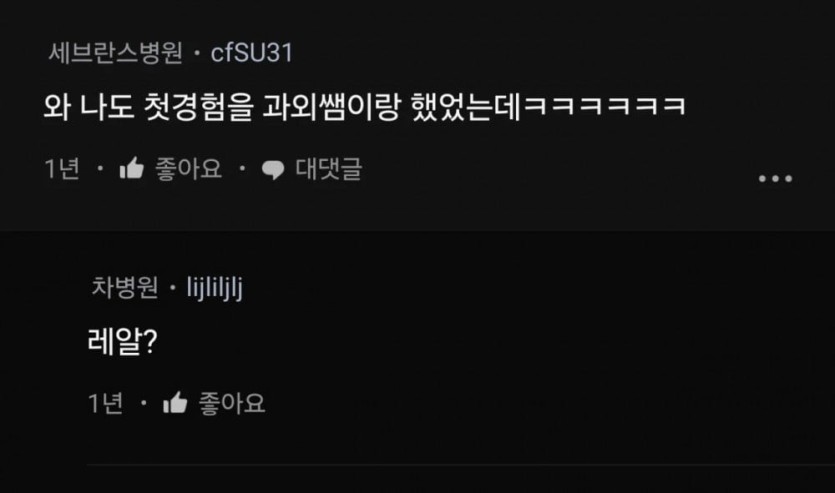This screenshot has height=493, width=835.
Task: Click 대댓글 to write a nested reply
Action: point(329,169)
